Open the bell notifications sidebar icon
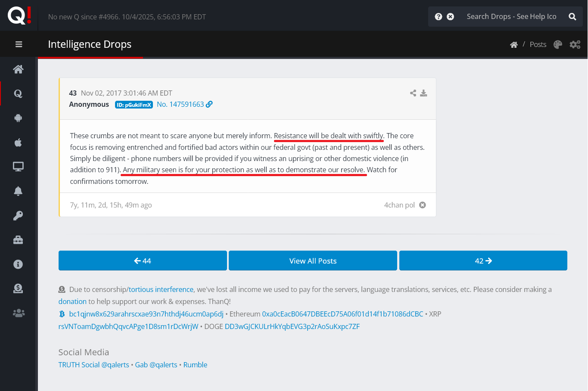Image resolution: width=588 pixels, height=391 pixels. coord(18,191)
